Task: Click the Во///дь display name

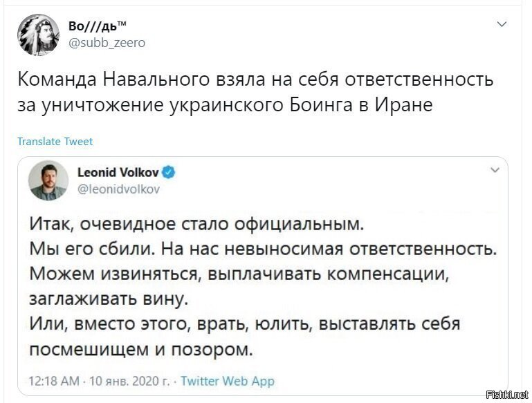Action: [98, 26]
